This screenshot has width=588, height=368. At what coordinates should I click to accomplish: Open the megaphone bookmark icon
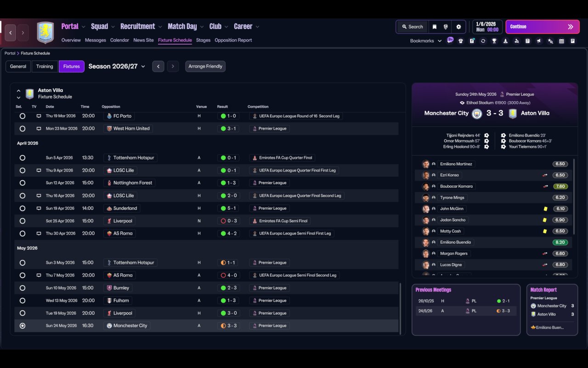click(x=539, y=41)
